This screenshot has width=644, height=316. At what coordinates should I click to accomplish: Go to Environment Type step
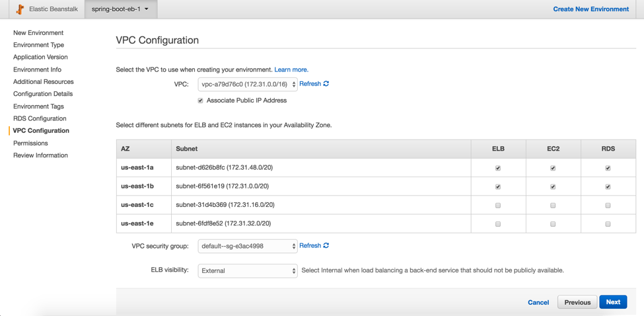38,45
